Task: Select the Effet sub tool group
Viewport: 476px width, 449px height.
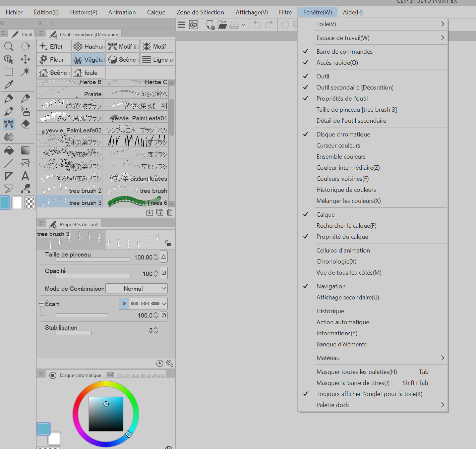Action: [x=54, y=47]
